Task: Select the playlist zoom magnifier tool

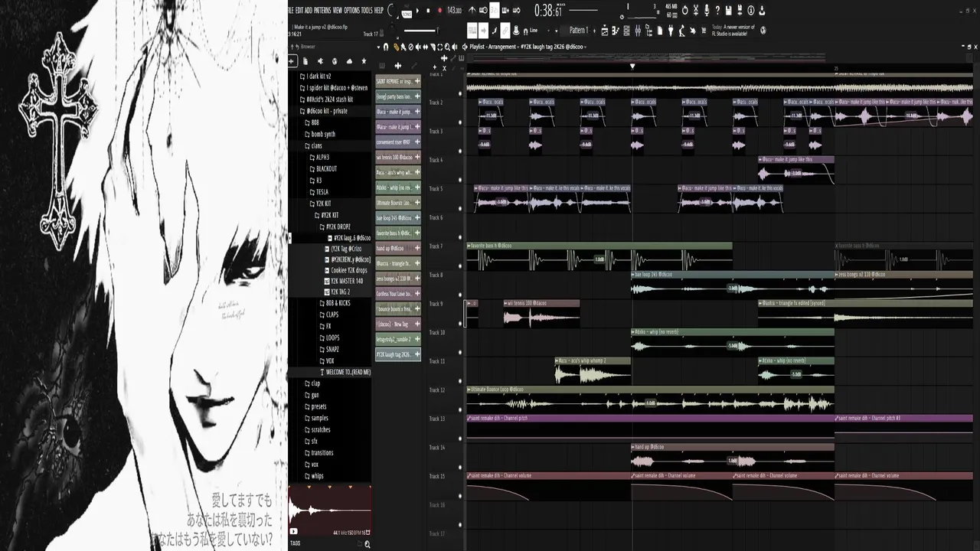Action: click(447, 47)
